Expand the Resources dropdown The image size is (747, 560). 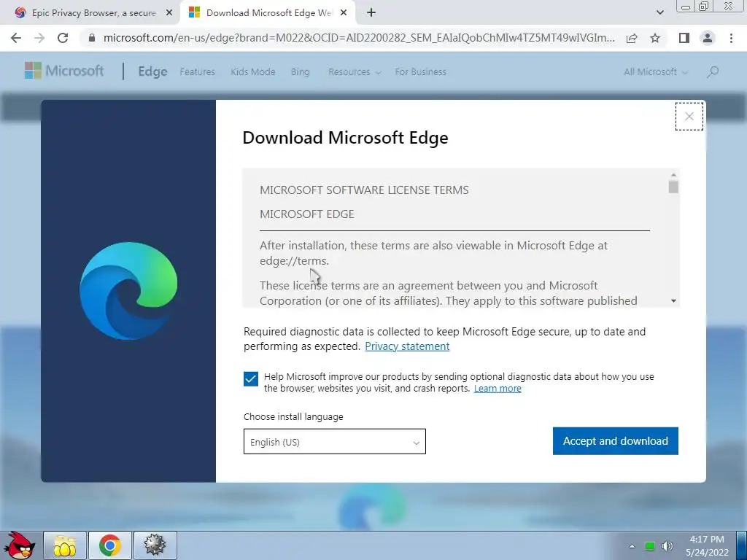355,72
